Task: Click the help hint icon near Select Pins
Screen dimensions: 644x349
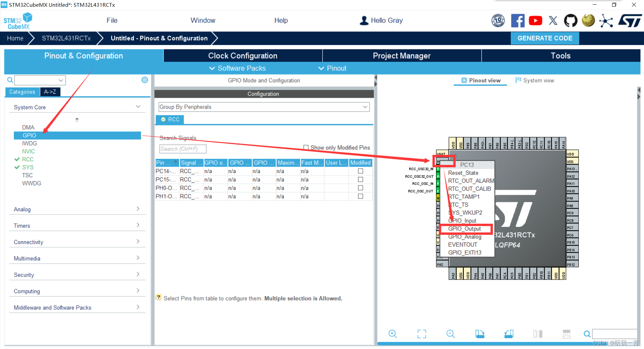Action: (158, 297)
